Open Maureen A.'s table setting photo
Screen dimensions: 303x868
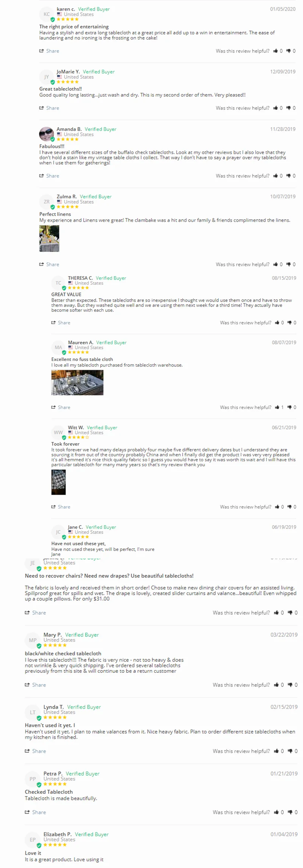point(77,383)
